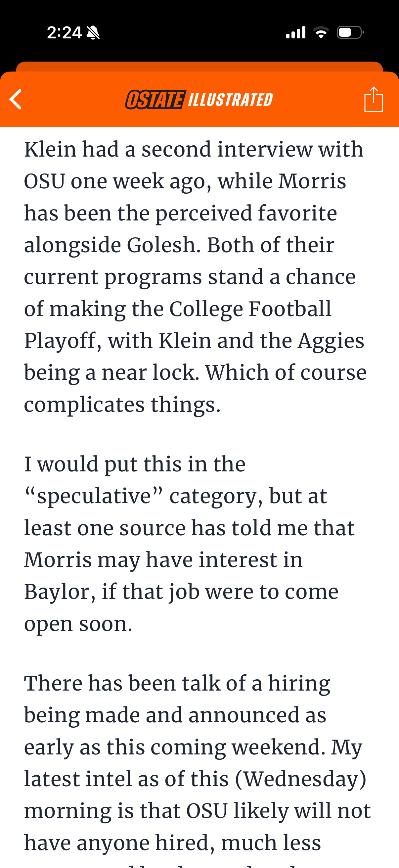This screenshot has height=868, width=399.
Task: Open the share sheet icon
Action: pyautogui.click(x=374, y=99)
